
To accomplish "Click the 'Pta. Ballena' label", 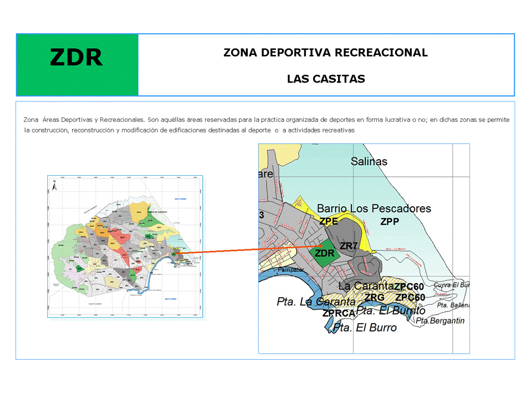I will (453, 305).
